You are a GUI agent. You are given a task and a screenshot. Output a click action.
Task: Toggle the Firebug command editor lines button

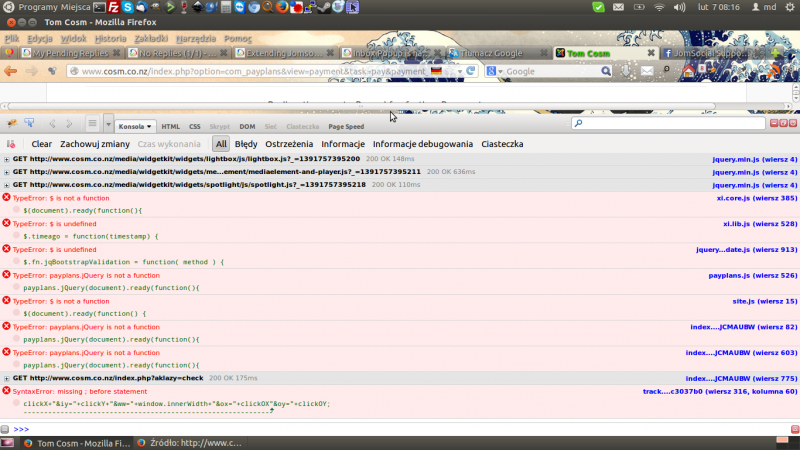click(92, 123)
